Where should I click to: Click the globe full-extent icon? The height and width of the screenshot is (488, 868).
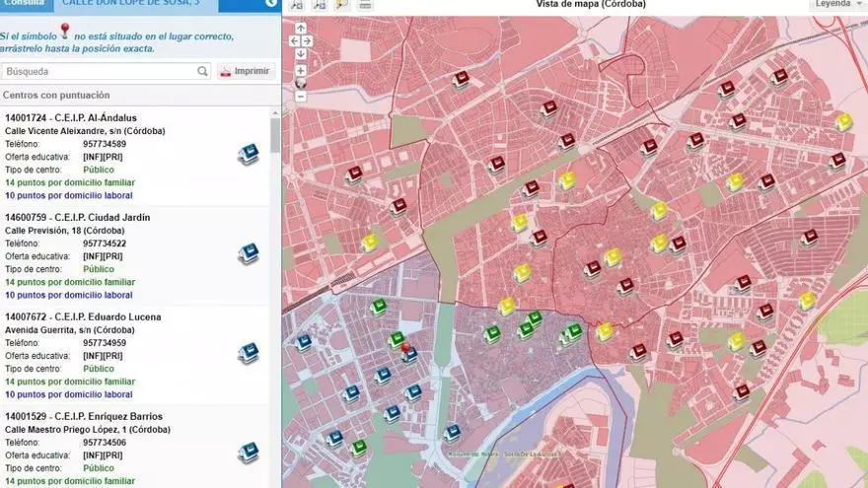[x=301, y=83]
